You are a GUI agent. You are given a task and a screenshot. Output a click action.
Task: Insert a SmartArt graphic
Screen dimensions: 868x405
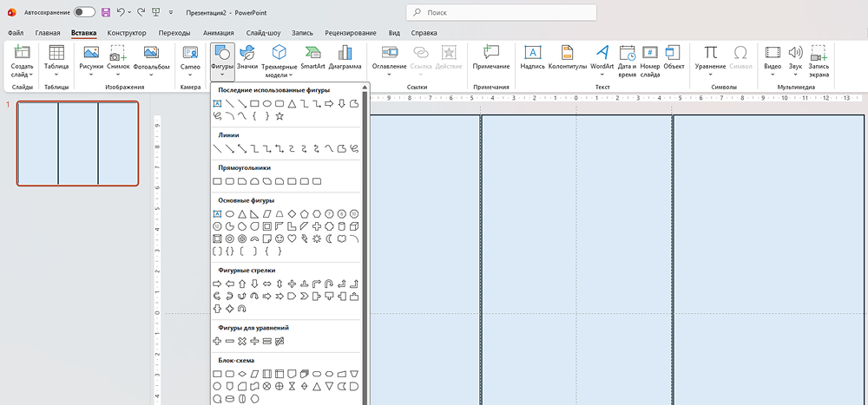point(312,57)
